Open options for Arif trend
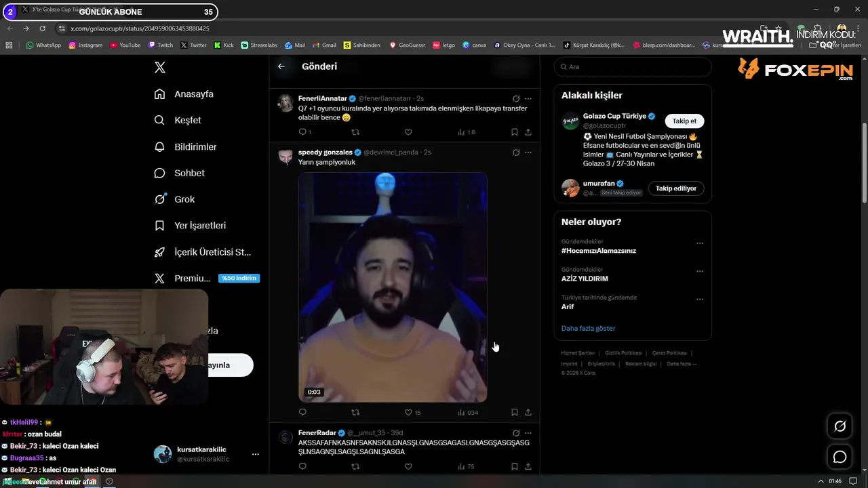 (x=700, y=299)
